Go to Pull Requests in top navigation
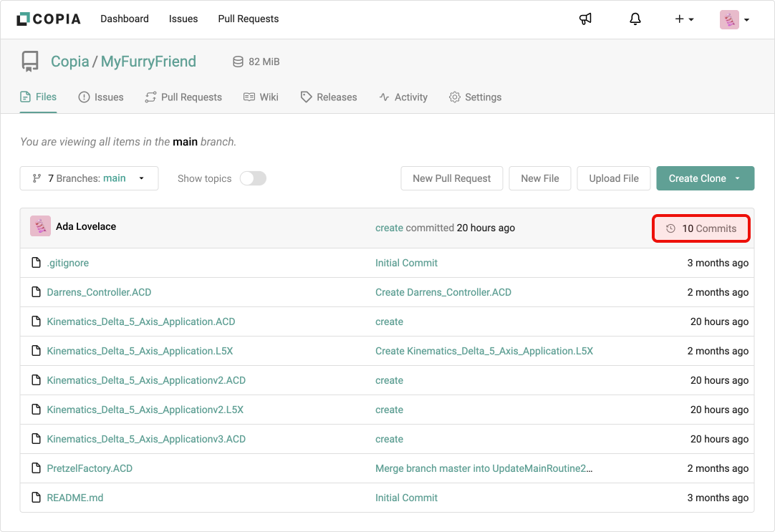Viewport: 775px width, 532px height. point(249,19)
